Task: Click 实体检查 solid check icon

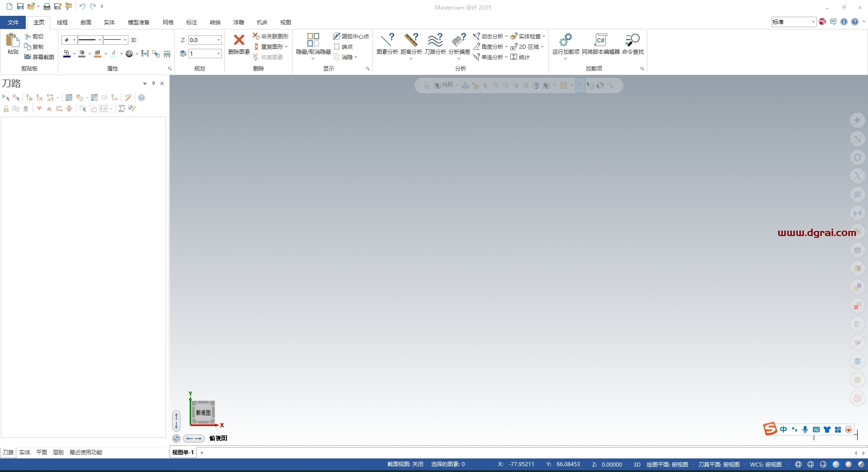Action: [x=514, y=37]
